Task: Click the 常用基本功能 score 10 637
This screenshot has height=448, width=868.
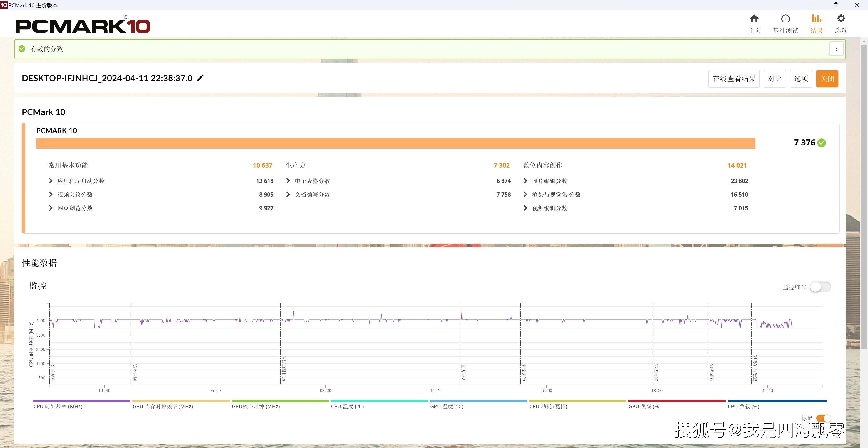Action: pyautogui.click(x=262, y=165)
